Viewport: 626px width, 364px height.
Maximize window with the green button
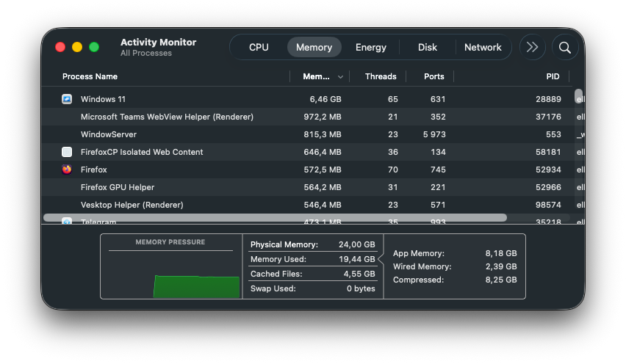point(94,47)
